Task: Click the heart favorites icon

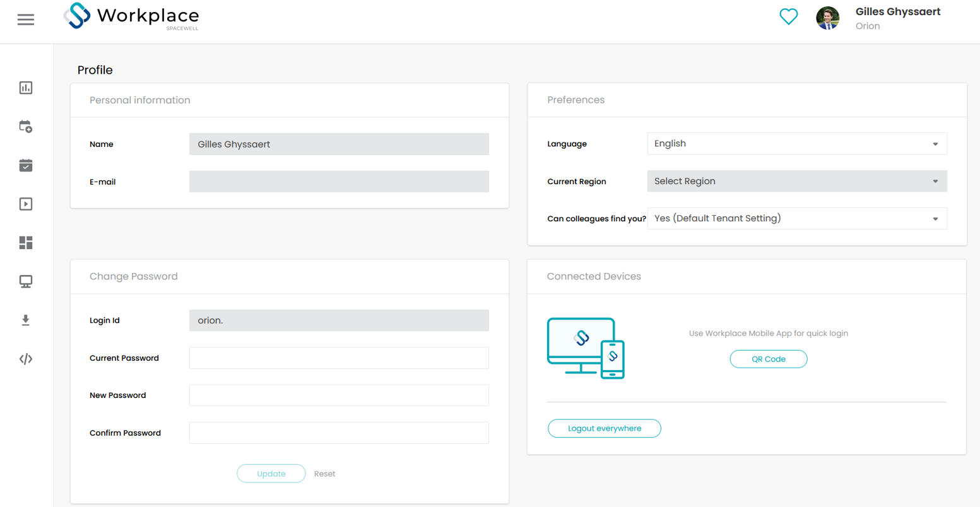Action: coord(789,16)
